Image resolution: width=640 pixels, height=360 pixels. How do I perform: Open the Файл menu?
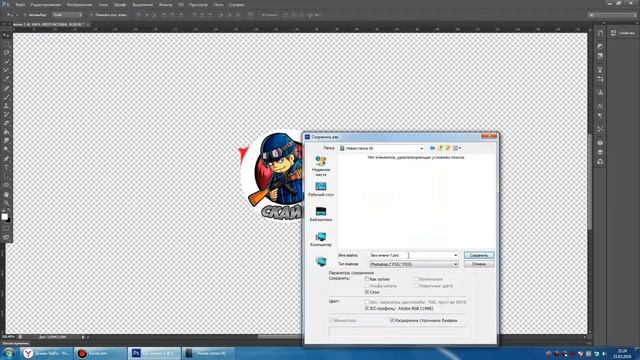pos(20,5)
